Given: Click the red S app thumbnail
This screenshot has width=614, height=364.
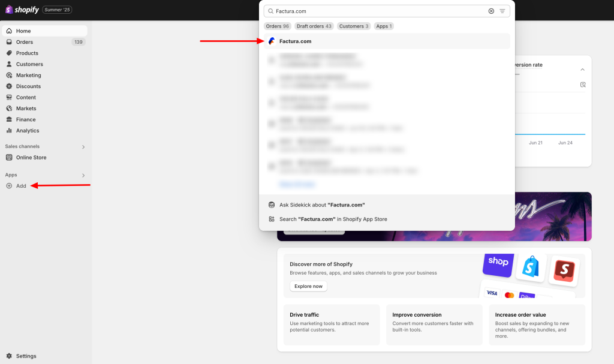Looking at the screenshot, I should pyautogui.click(x=564, y=270).
